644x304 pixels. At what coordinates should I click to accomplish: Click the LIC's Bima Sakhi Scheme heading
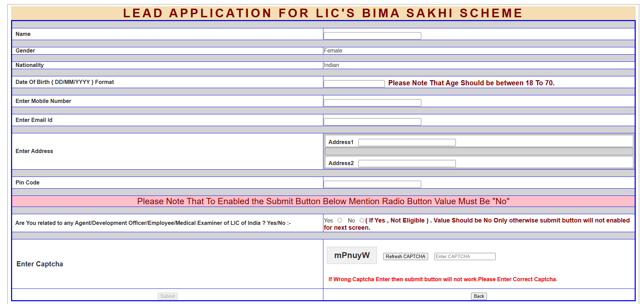323,13
